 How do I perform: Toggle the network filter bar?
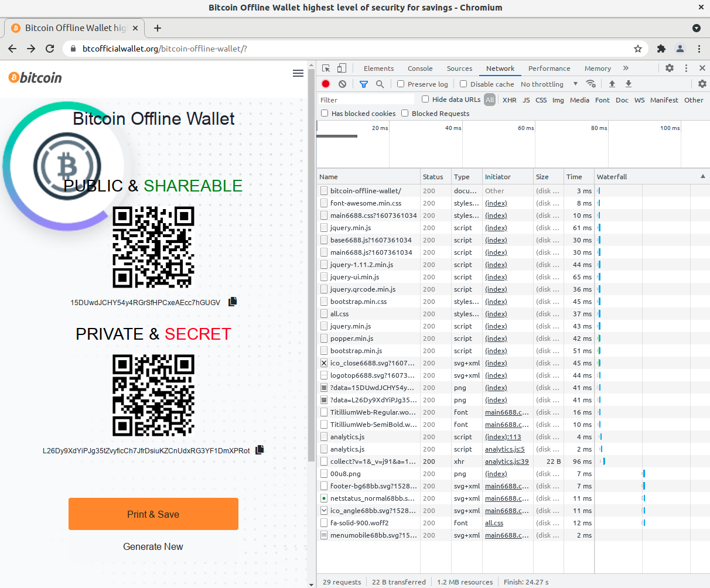click(x=364, y=84)
